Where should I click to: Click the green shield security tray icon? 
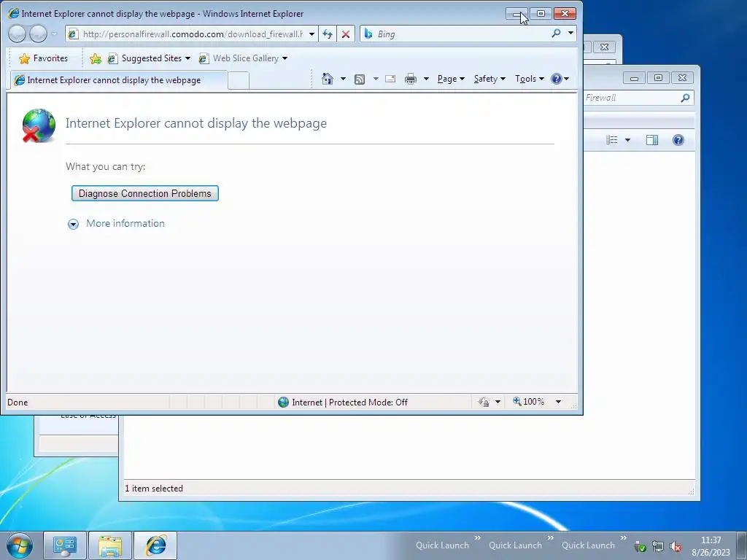(640, 547)
